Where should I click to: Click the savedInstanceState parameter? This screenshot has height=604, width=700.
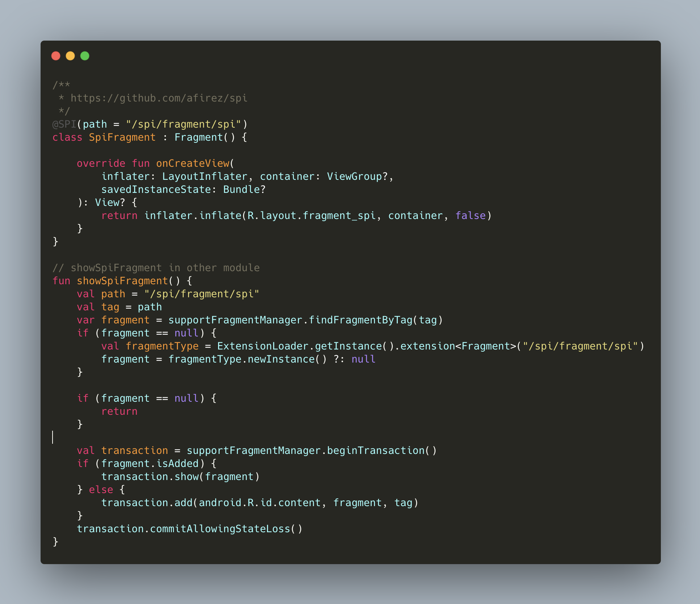(156, 190)
